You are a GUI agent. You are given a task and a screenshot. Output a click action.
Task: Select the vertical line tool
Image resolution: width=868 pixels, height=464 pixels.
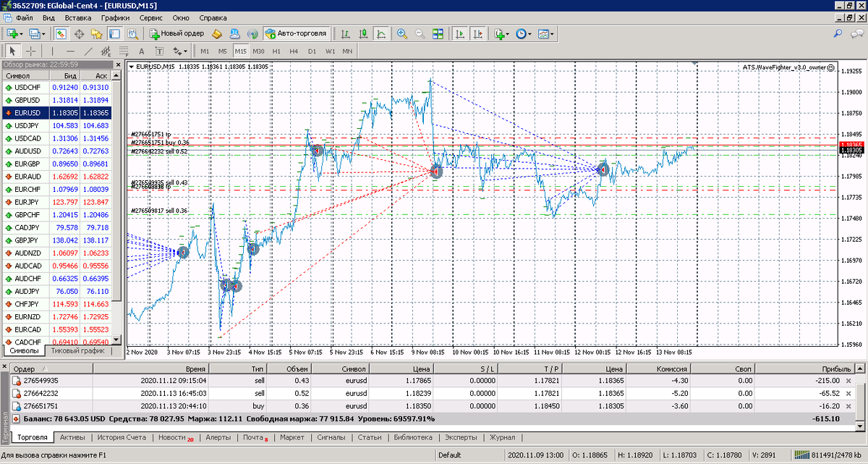click(x=52, y=51)
